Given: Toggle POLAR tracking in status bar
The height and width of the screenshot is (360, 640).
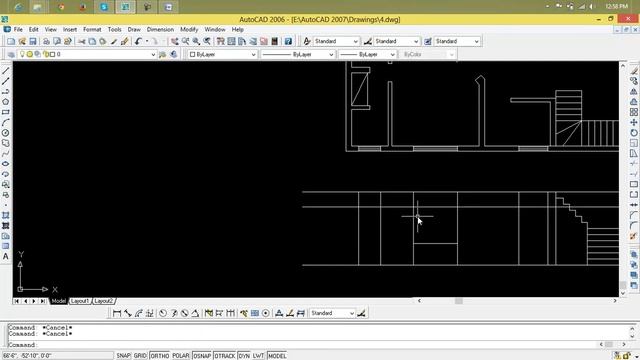Looking at the screenshot, I should point(181,356).
